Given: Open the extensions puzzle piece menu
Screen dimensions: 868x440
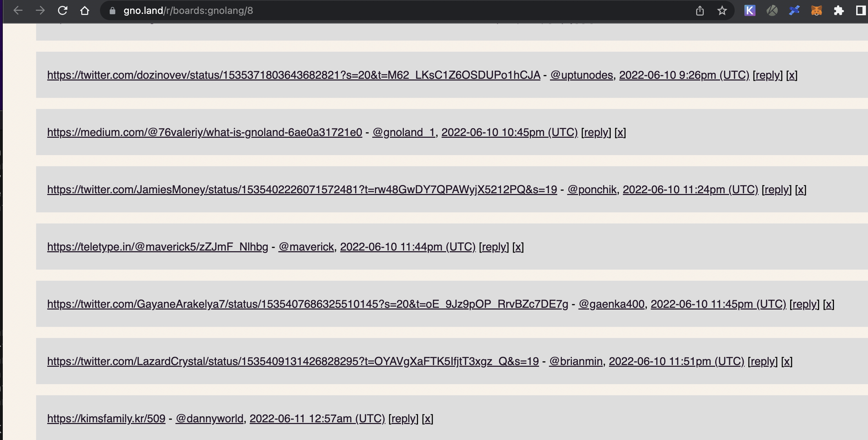Looking at the screenshot, I should [x=839, y=11].
